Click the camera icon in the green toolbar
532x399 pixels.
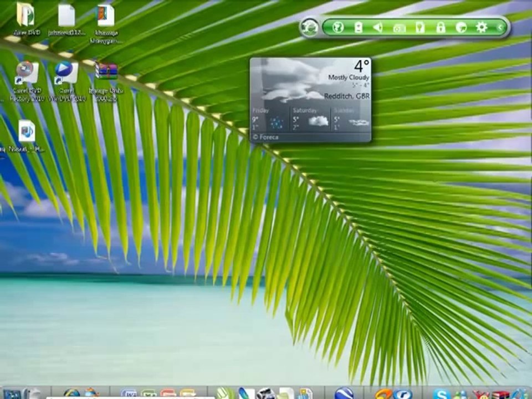(x=399, y=28)
